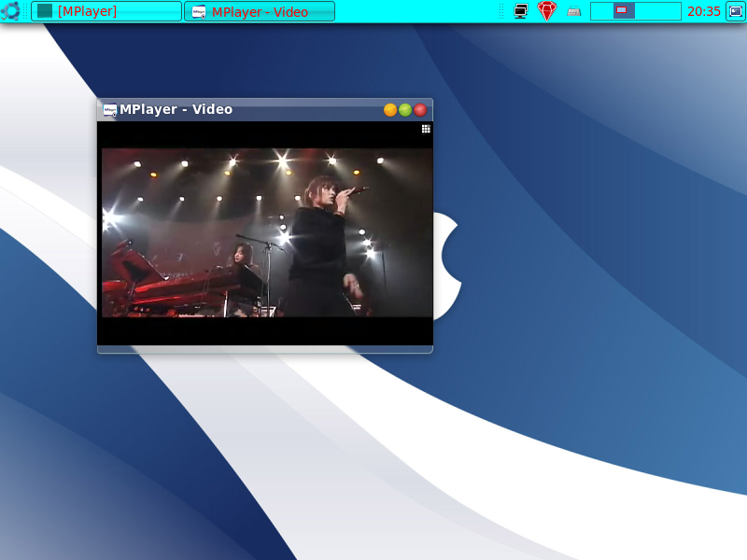The image size is (747, 560).
Task: Switch to the [MPlayer] taskbar entry
Action: coord(106,11)
